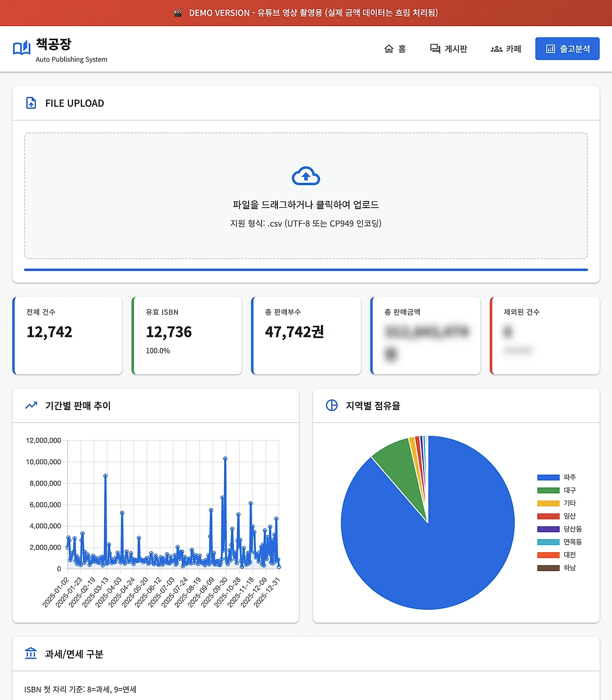Open the 게시판 menu item
612x700 pixels.
point(448,49)
